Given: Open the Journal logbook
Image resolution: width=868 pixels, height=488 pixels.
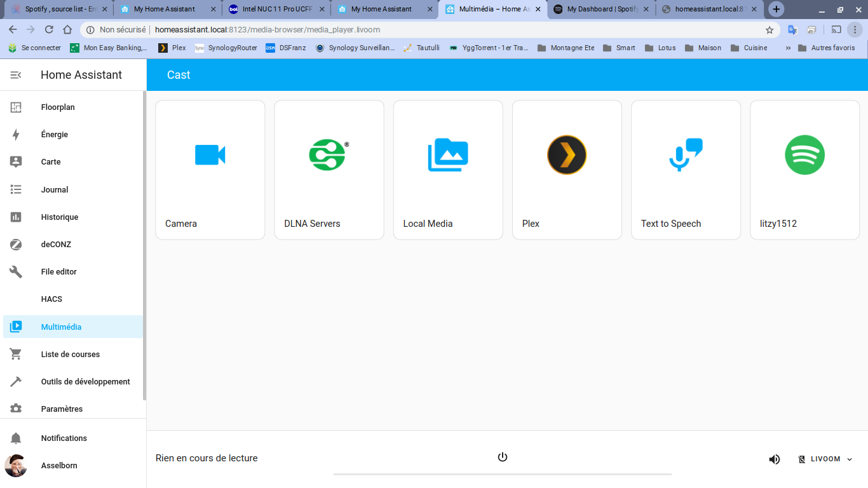Looking at the screenshot, I should coord(73,189).
